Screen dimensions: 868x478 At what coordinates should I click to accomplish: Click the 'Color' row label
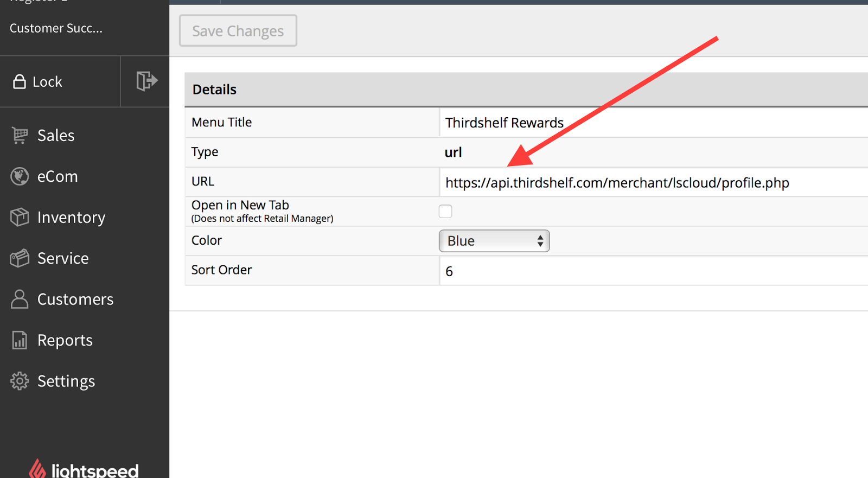pos(207,240)
